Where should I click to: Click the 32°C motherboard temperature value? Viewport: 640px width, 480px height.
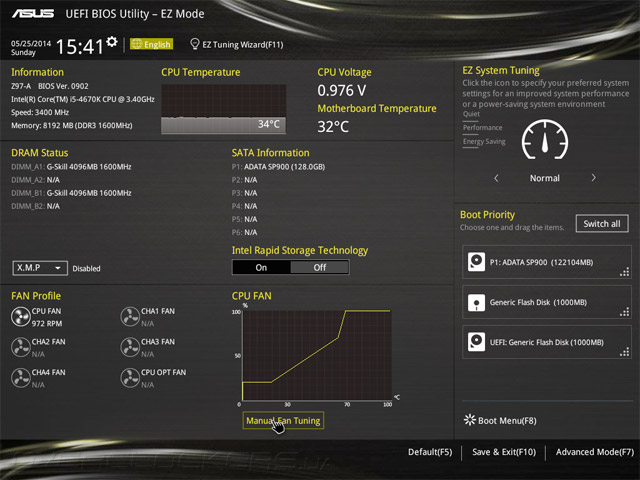(333, 127)
